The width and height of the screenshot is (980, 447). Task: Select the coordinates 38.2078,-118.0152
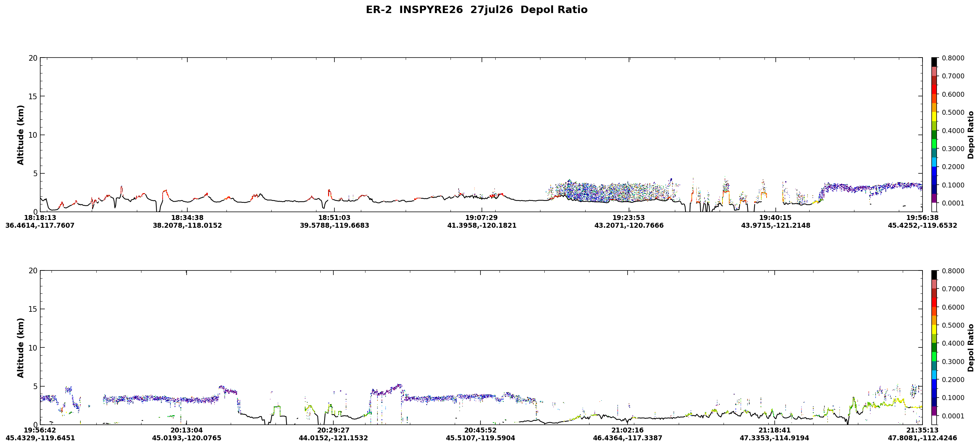[187, 225]
